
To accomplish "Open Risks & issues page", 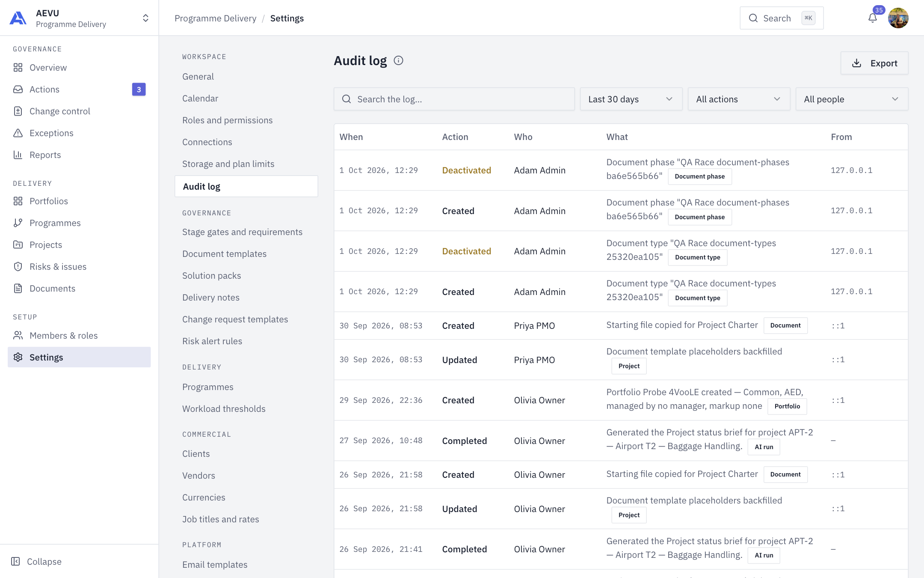I will coord(79,266).
